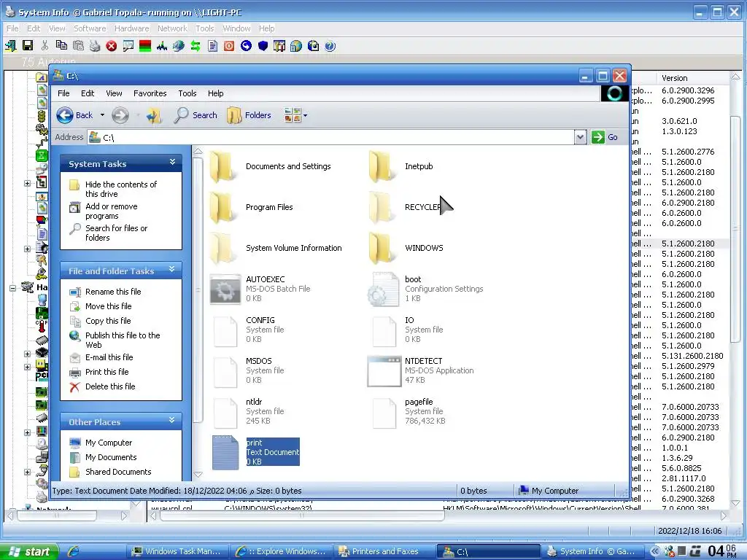The width and height of the screenshot is (747, 560).
Task: Click Print this file link
Action: point(107,372)
